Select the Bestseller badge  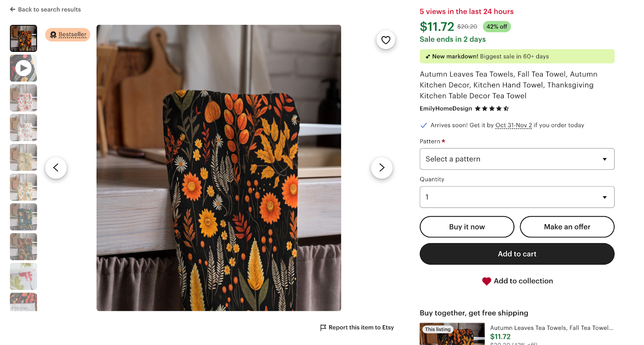(x=67, y=35)
